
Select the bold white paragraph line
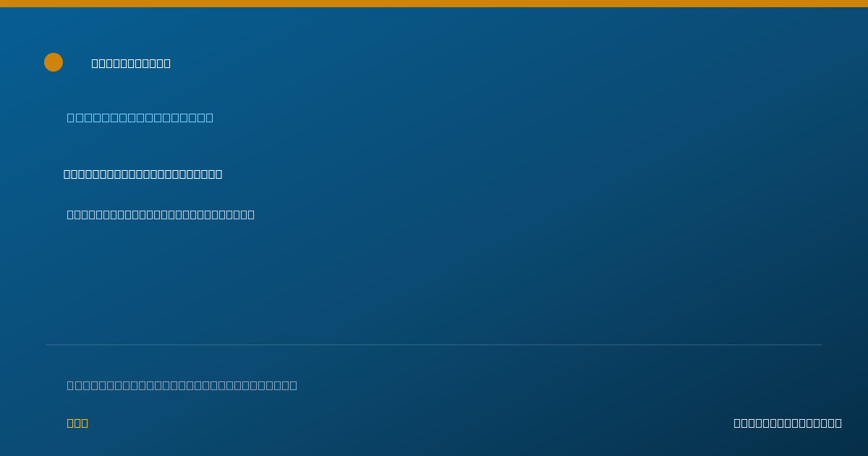click(142, 174)
